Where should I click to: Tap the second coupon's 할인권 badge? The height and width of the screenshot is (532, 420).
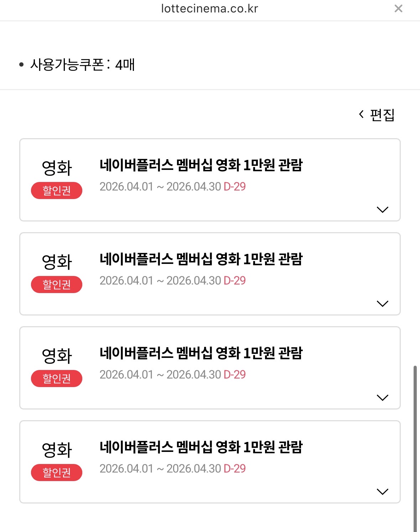(57, 285)
